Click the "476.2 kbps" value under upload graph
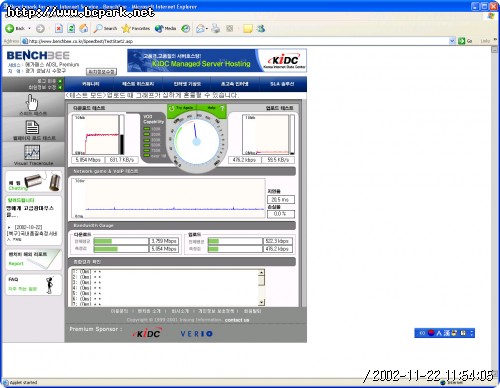Viewport: 500px width, 388px height. pyautogui.click(x=244, y=160)
